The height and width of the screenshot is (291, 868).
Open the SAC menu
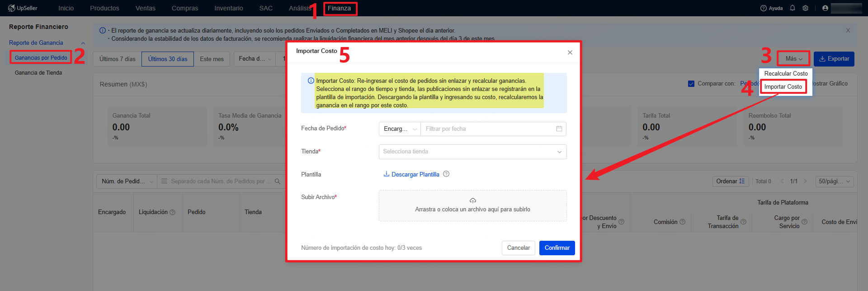click(266, 8)
